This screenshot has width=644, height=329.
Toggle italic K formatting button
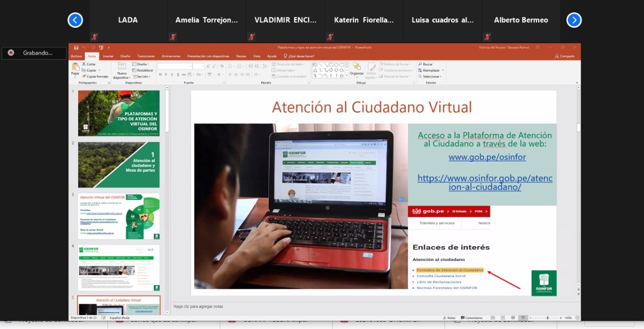tap(167, 75)
